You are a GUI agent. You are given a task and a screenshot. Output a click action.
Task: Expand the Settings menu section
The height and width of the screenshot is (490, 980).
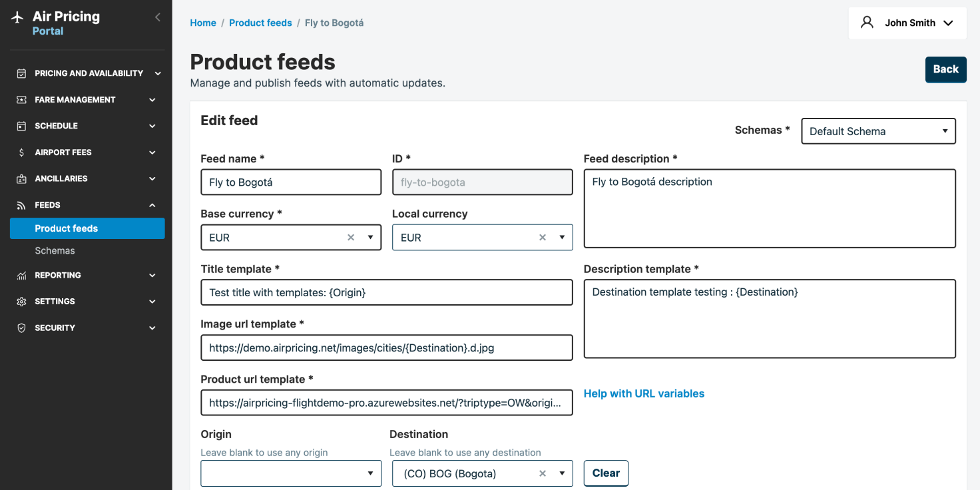pyautogui.click(x=87, y=302)
